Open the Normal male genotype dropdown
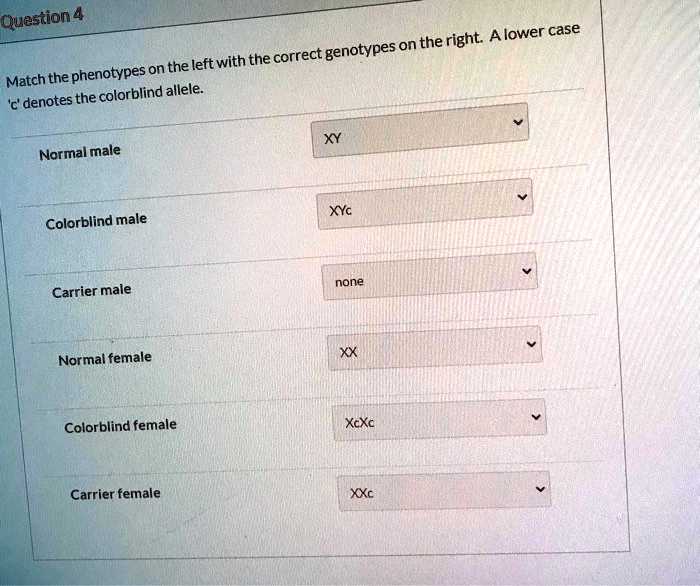The width and height of the screenshot is (700, 586). pyautogui.click(x=420, y=136)
